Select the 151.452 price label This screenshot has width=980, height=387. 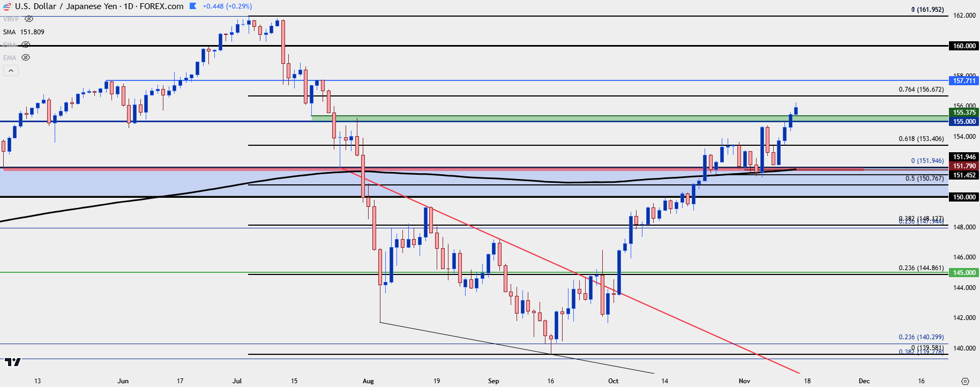tap(964, 175)
